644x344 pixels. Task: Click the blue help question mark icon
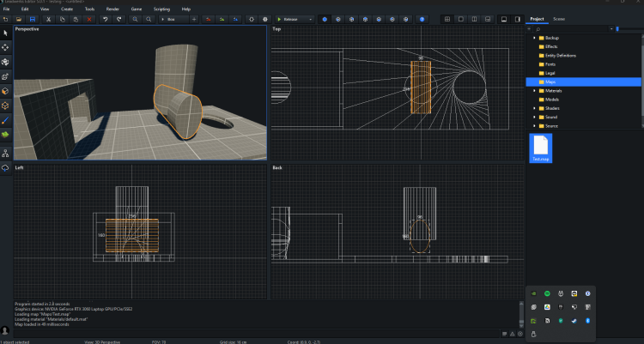click(x=422, y=18)
